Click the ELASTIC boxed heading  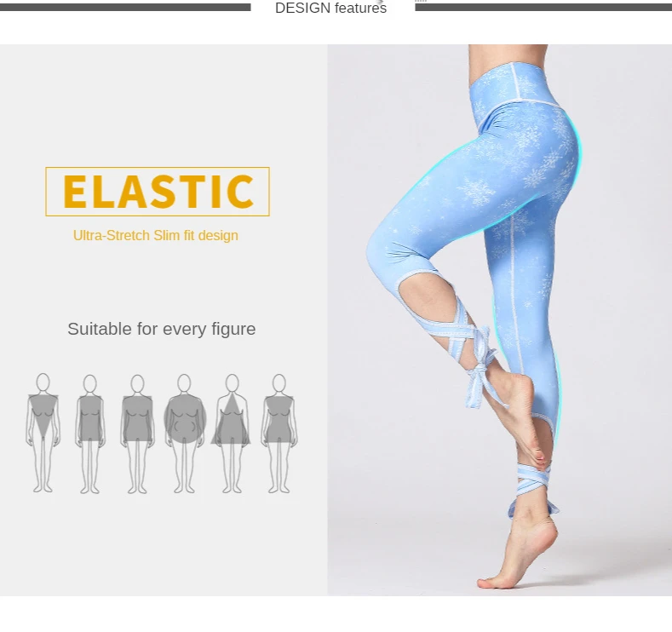(x=158, y=192)
